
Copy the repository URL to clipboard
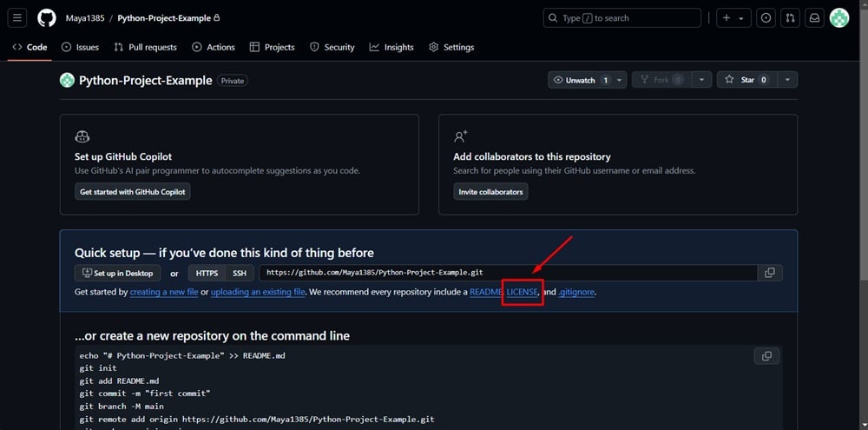[769, 273]
